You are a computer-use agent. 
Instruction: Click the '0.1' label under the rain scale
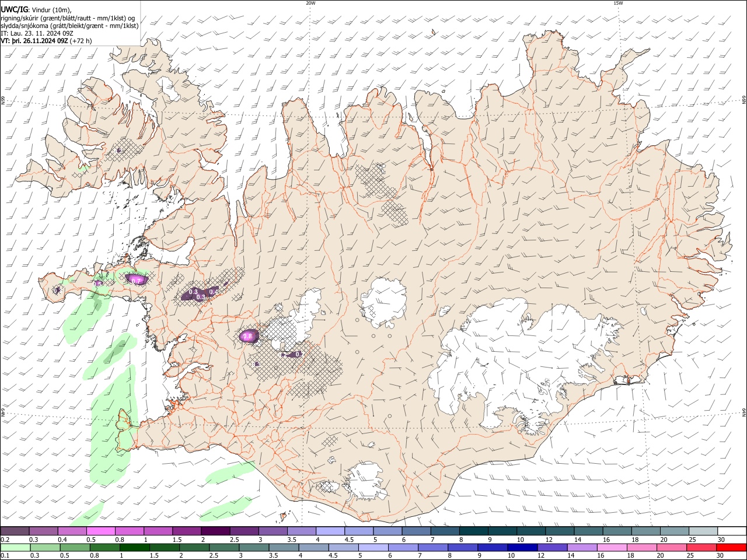click(x=5, y=556)
